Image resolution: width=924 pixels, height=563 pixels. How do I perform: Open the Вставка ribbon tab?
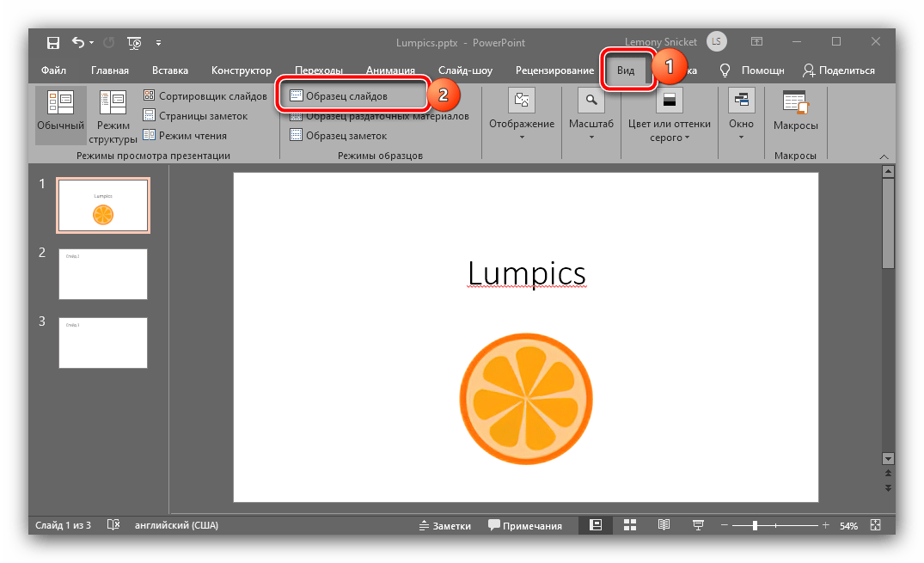(x=170, y=70)
